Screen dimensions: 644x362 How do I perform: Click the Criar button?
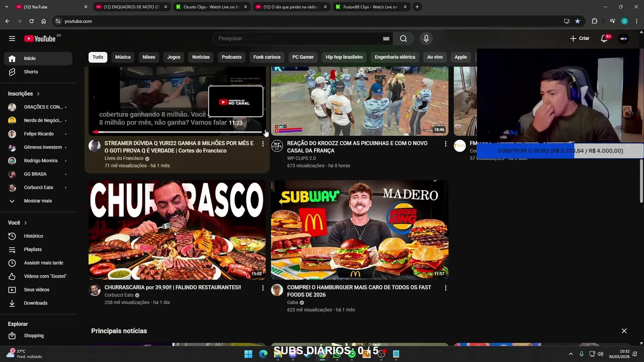coord(579,39)
